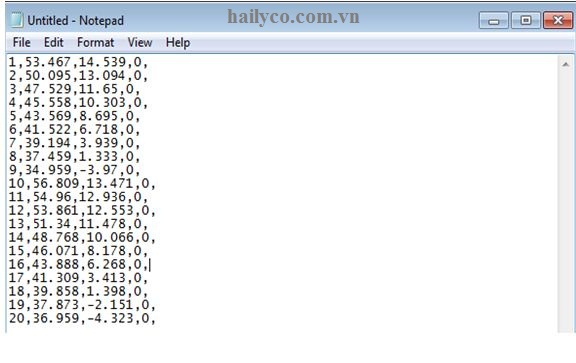Screen dimensions: 576x363
Task: Click the line starting 9,34.959
Action: (75, 170)
